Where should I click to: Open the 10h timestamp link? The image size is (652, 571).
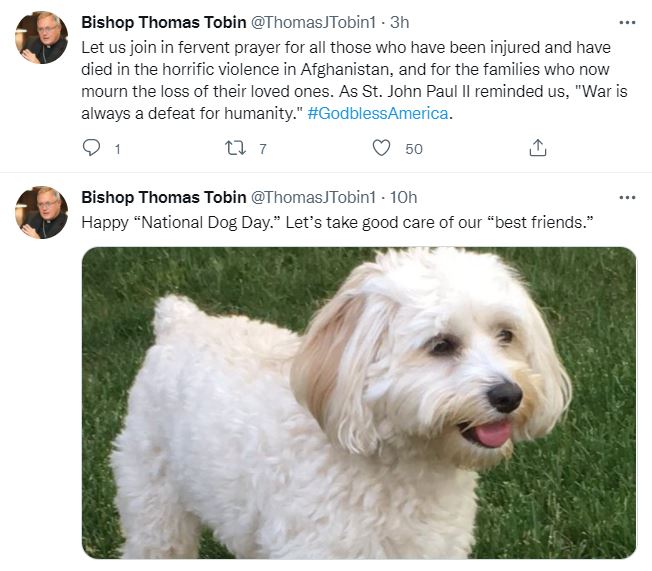404,197
